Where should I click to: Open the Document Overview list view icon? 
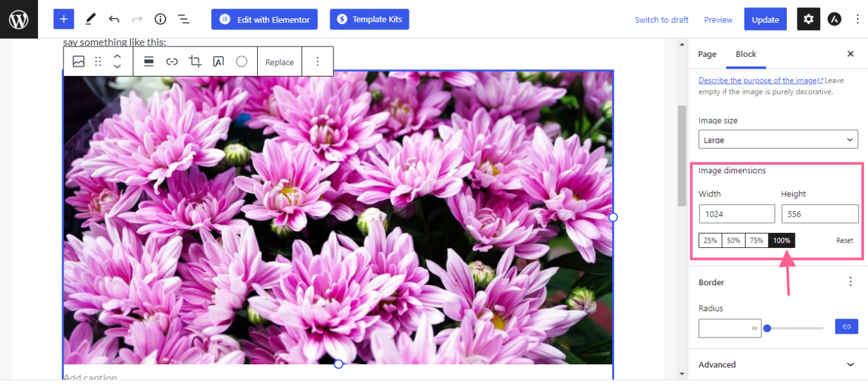pos(184,19)
